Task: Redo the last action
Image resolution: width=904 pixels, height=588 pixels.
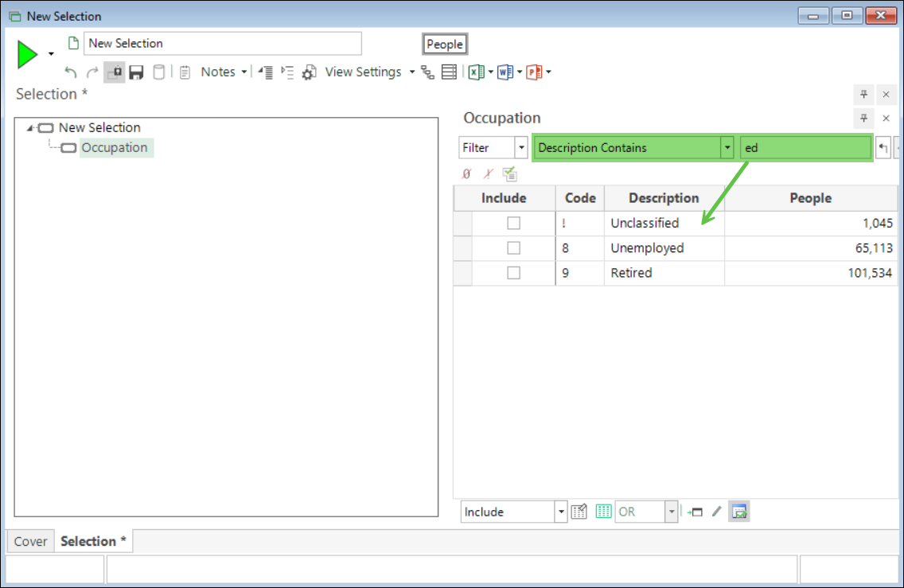Action: coord(92,72)
